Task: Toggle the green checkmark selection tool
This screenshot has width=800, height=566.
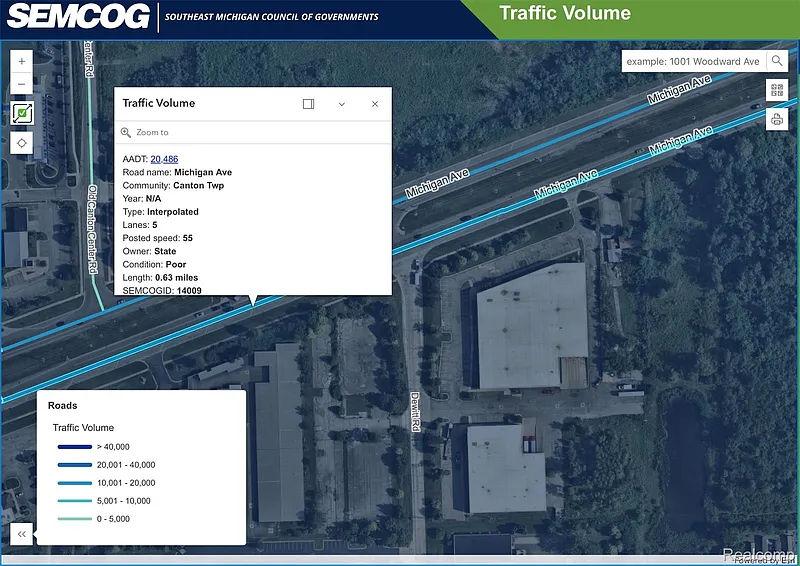Action: 22,113
